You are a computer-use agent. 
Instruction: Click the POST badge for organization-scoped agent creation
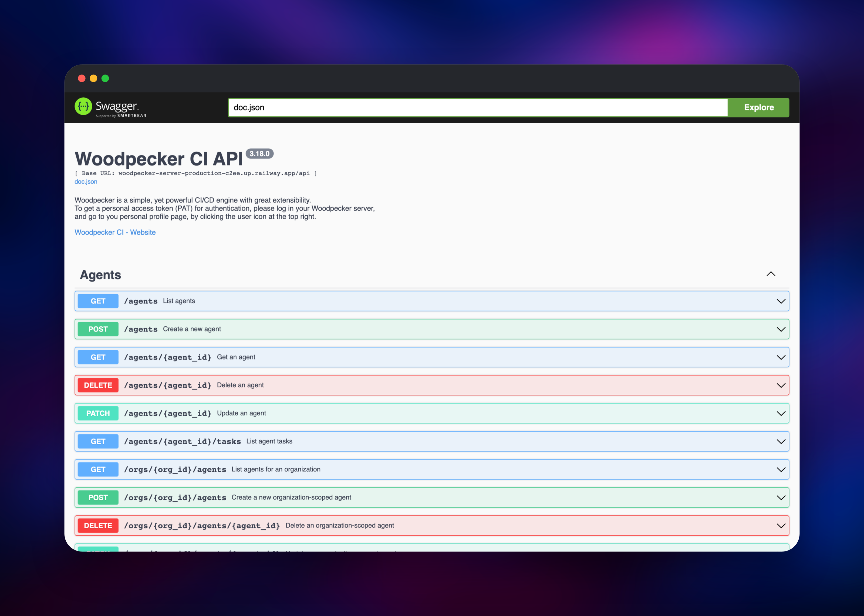(x=98, y=498)
